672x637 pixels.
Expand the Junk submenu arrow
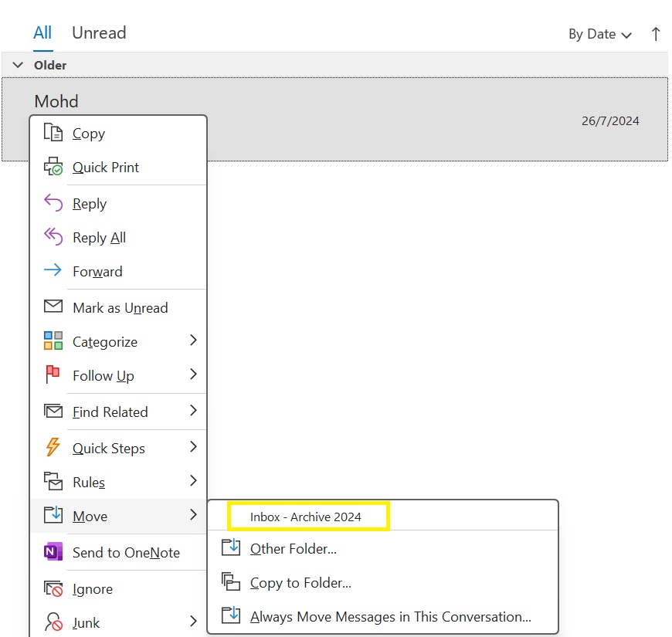193,621
